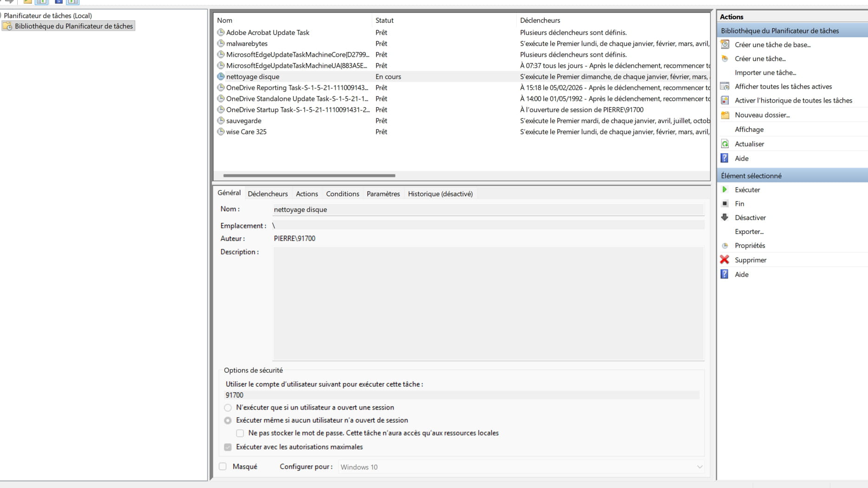Sort task list by Statut column header

[x=384, y=20]
